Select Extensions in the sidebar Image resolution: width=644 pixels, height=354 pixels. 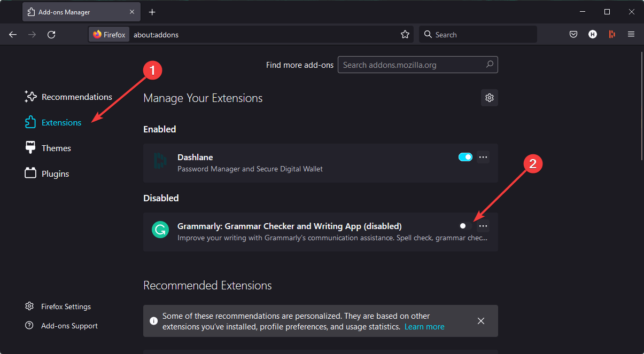(x=53, y=122)
